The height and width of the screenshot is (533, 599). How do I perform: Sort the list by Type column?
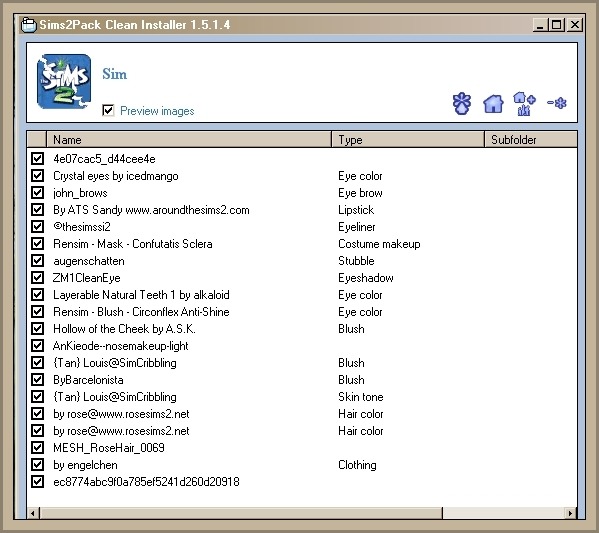click(408, 140)
